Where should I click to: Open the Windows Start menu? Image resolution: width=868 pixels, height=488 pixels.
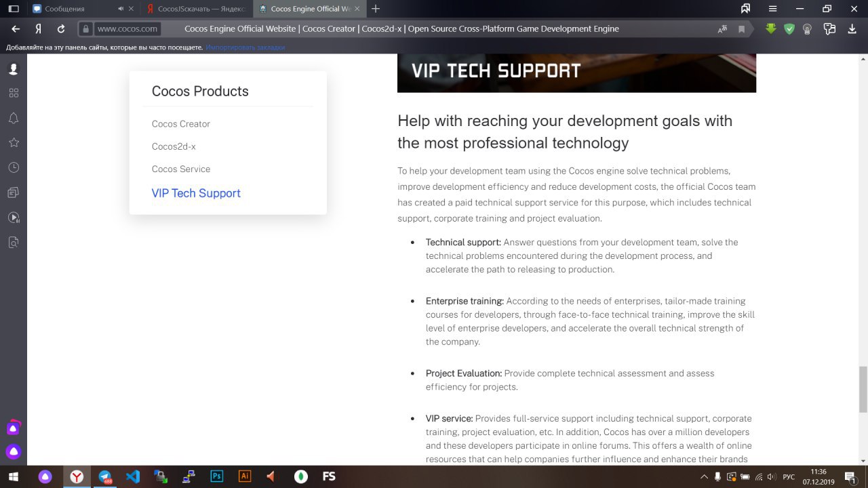14,476
